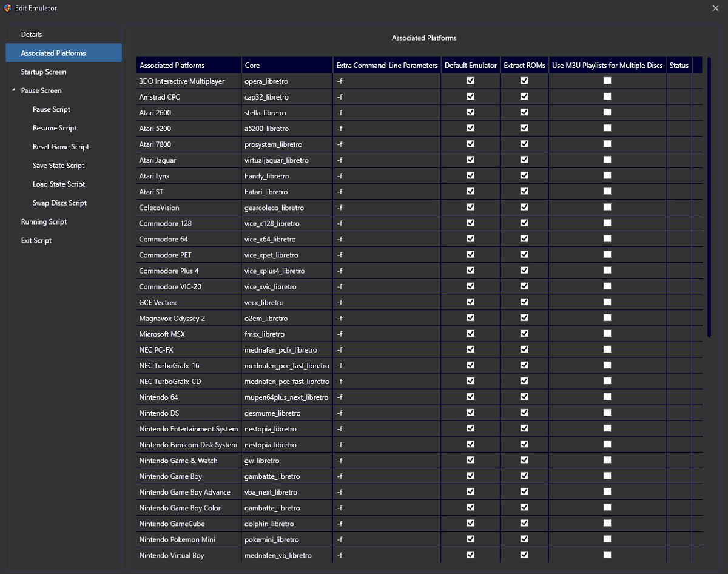Select the Nintendo Famicom Disk System platform cell
The width and height of the screenshot is (728, 574).
coord(189,445)
